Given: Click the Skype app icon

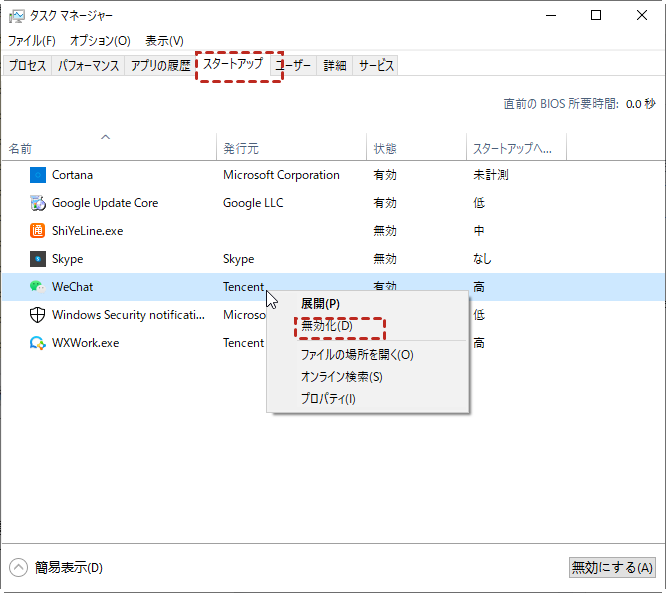Looking at the screenshot, I should (38, 259).
